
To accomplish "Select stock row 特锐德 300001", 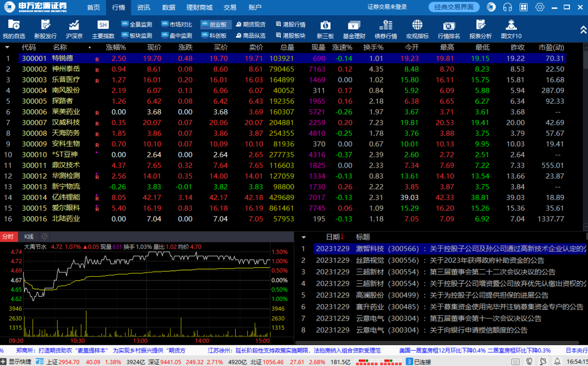I will pos(292,58).
